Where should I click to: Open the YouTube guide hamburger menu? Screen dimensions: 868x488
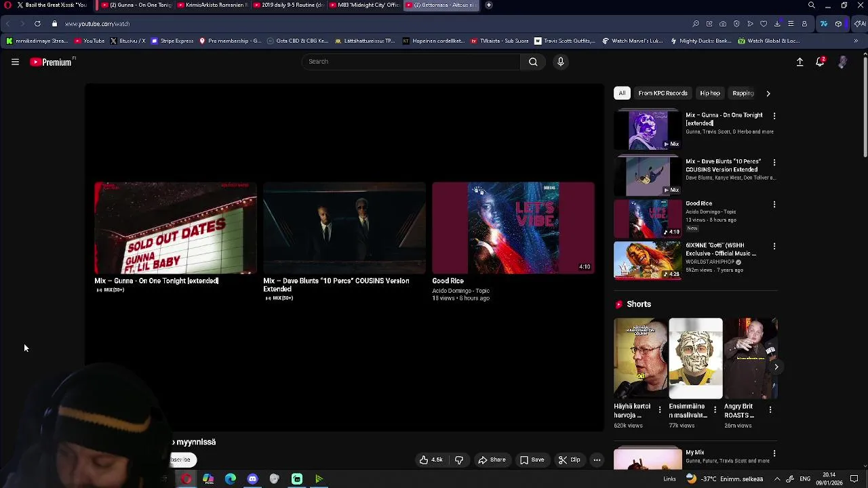tap(15, 62)
